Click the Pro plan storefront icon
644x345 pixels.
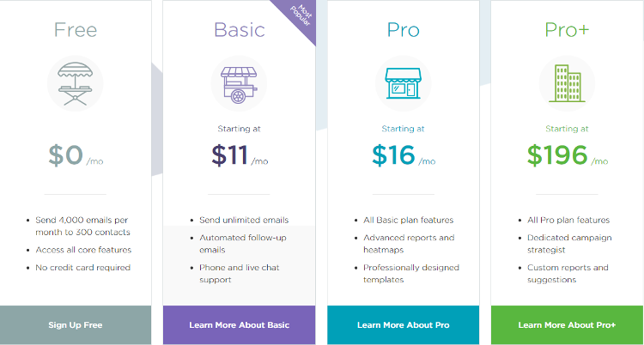403,84
